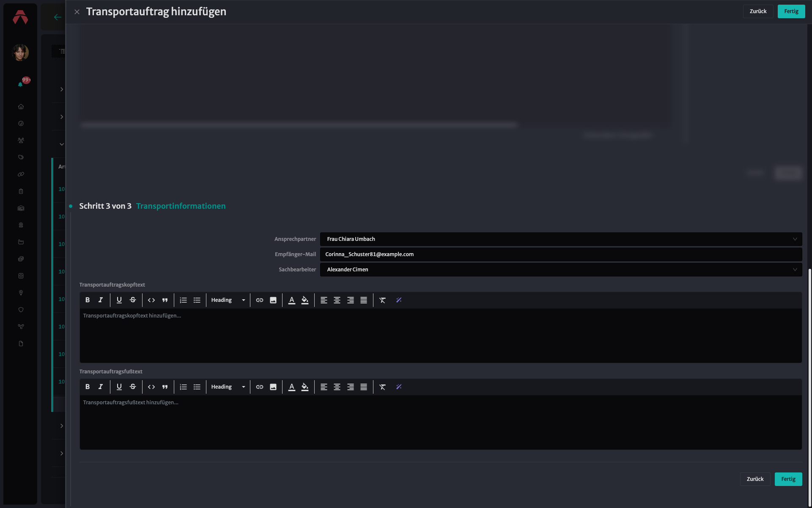The height and width of the screenshot is (508, 812).
Task: Pick background fill color in Kopftext editor
Action: tap(305, 300)
